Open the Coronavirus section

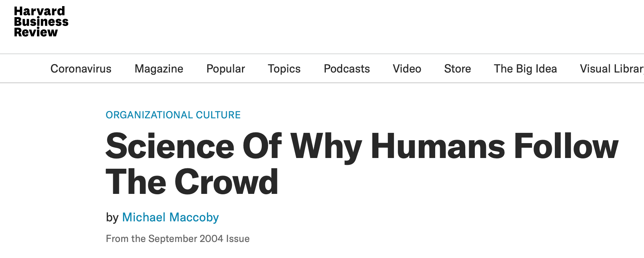(x=81, y=69)
